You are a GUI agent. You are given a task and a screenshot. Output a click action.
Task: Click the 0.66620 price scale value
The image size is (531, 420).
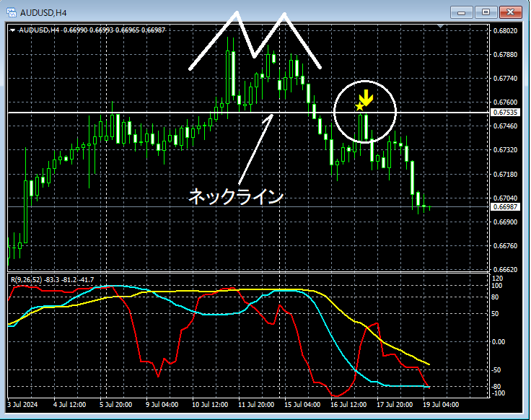(x=505, y=270)
